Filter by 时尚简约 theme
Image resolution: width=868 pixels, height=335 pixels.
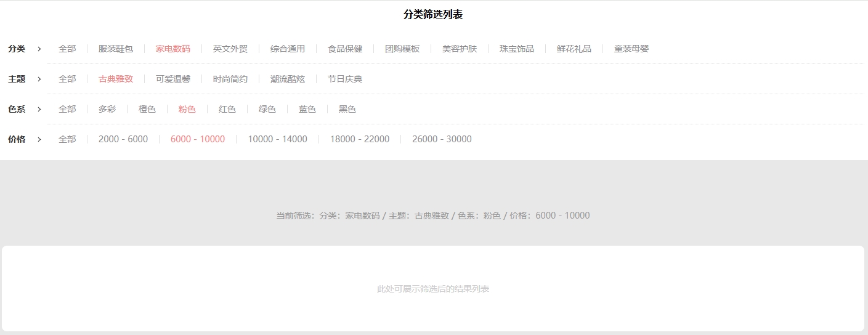[230, 79]
